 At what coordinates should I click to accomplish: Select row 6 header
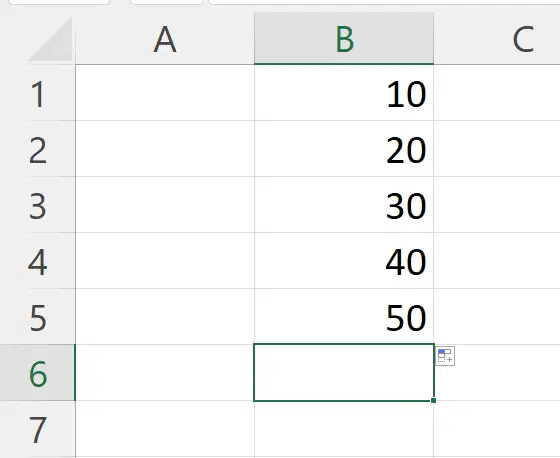pyautogui.click(x=38, y=373)
